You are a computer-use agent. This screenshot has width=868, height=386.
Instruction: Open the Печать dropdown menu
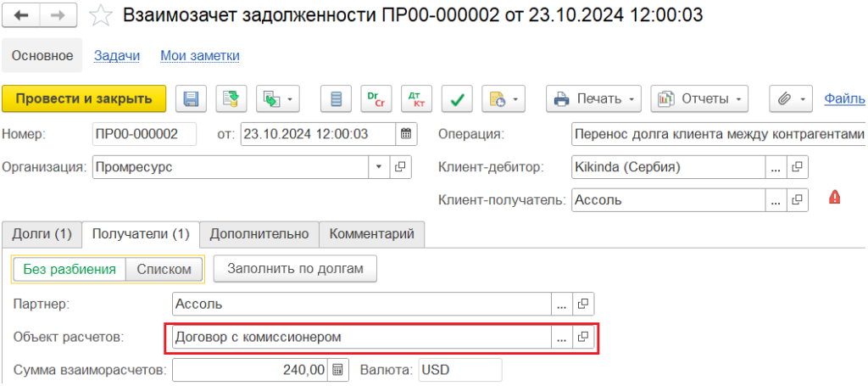coord(595,99)
